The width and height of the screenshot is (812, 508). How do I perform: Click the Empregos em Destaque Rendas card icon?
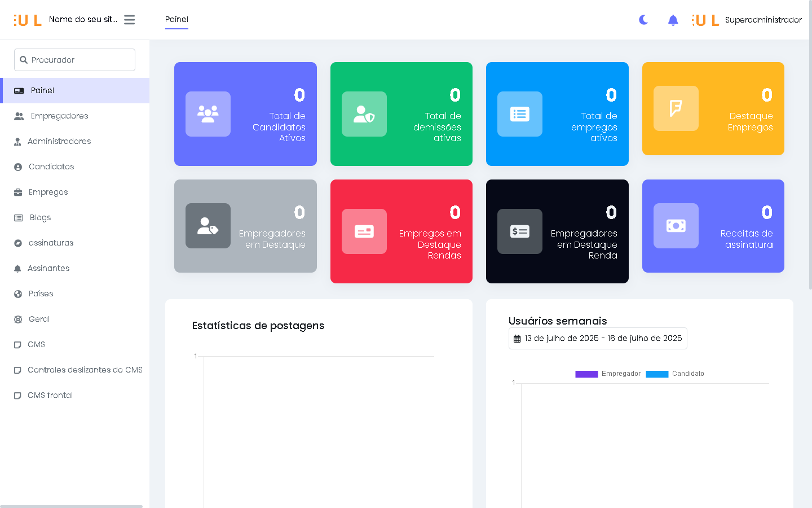pos(364,231)
